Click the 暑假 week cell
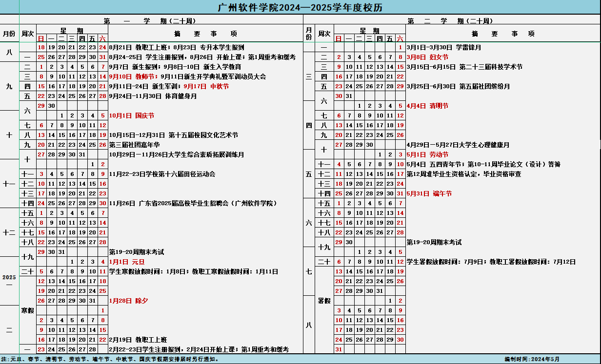This screenshot has height=364, width=601. point(324,301)
